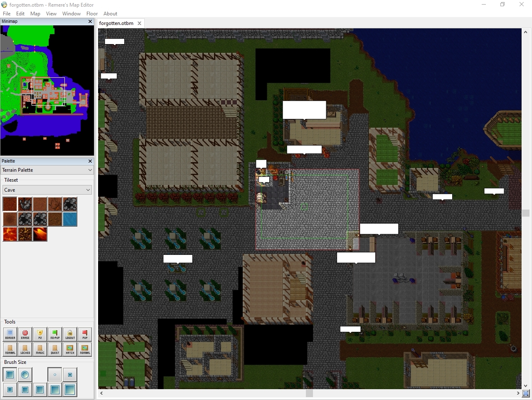Pick the bright orange lava terrain tile

[10, 234]
